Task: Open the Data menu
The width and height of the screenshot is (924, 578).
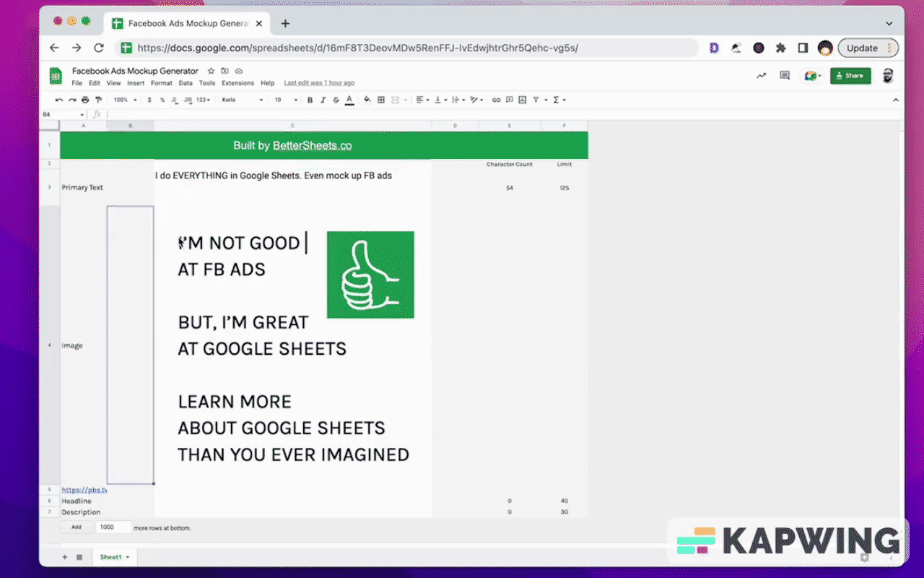Action: 186,83
